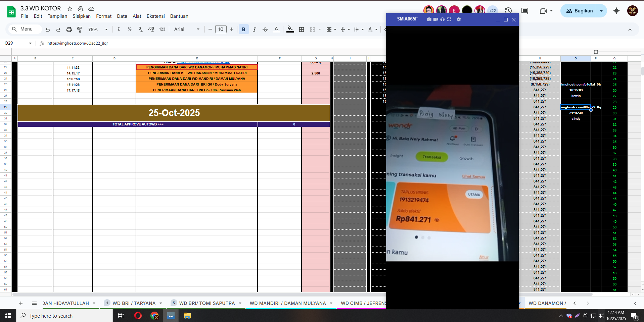The height and width of the screenshot is (322, 644).
Task: Open the Edit menu
Action: [38, 16]
